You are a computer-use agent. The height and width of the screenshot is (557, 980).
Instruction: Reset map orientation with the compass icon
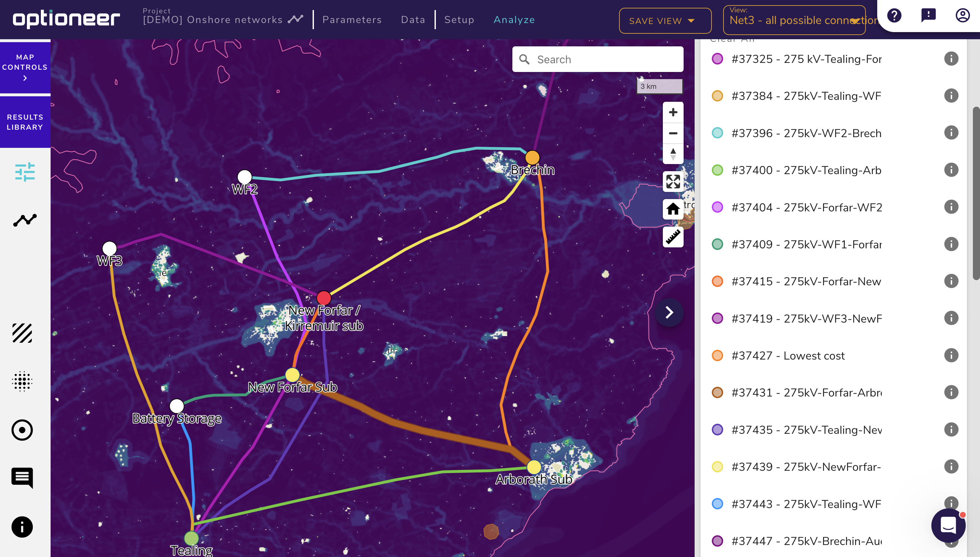673,154
